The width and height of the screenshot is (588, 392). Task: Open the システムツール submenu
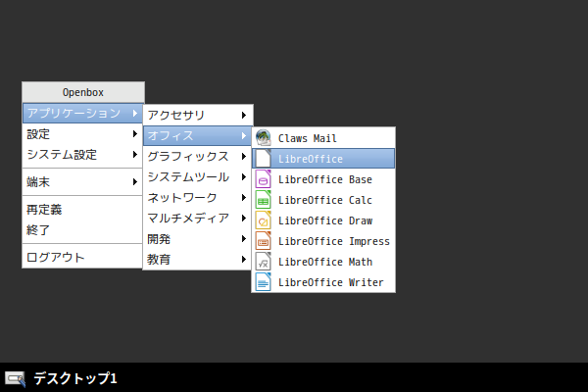198,177
